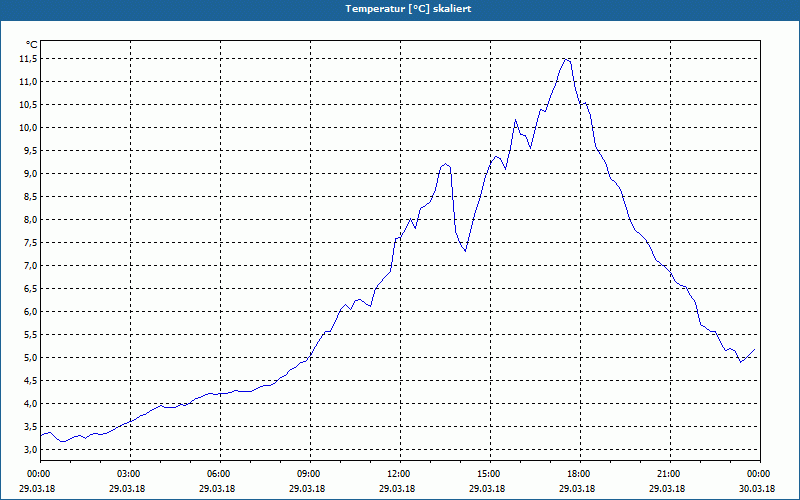Viewport: 800px width, 500px height.
Task: Click the 12:00 time label
Action: 401,474
